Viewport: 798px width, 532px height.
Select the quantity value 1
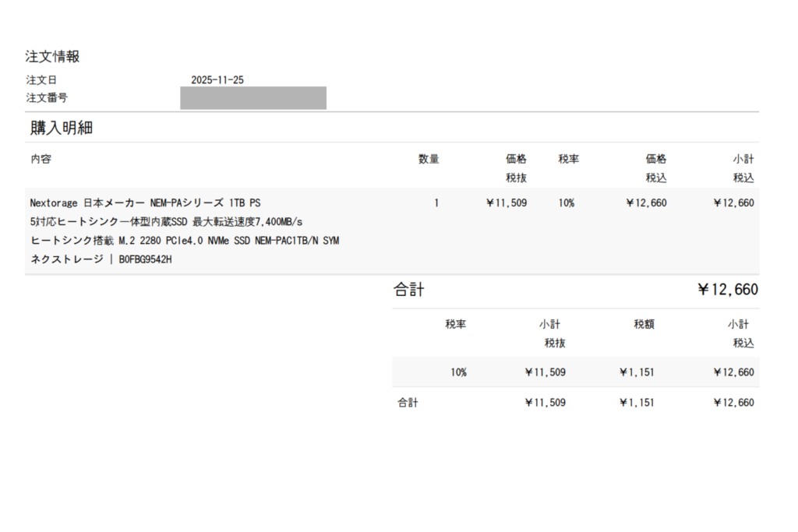436,203
